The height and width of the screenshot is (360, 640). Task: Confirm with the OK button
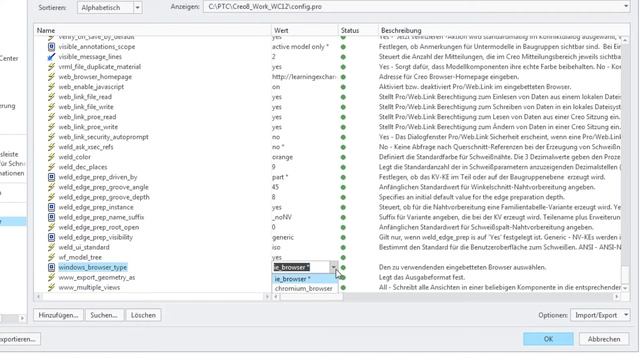click(548, 339)
